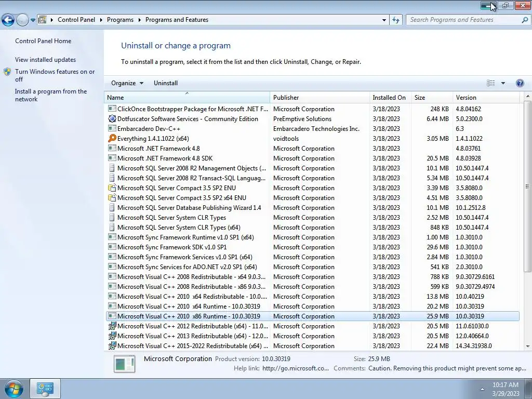This screenshot has width=532, height=399.
Task: Select Embarcadero Dev-C++ program icon
Action: [112, 128]
